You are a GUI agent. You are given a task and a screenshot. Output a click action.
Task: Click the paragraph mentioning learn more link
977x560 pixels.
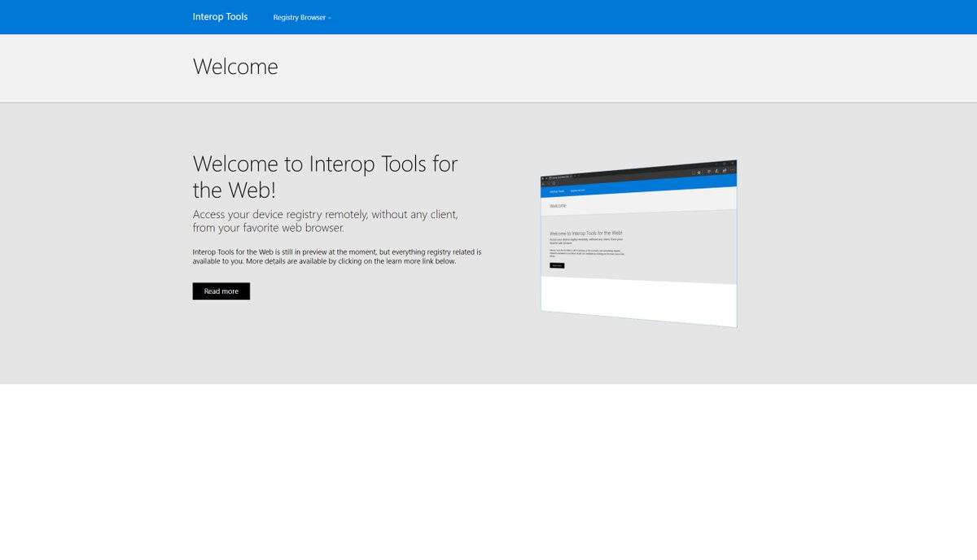pos(337,256)
